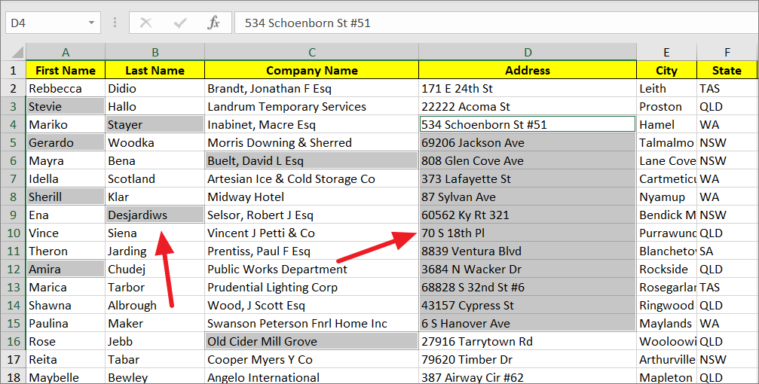The image size is (759, 384).
Task: Click the formula bar resize dots handle
Action: (x=115, y=23)
